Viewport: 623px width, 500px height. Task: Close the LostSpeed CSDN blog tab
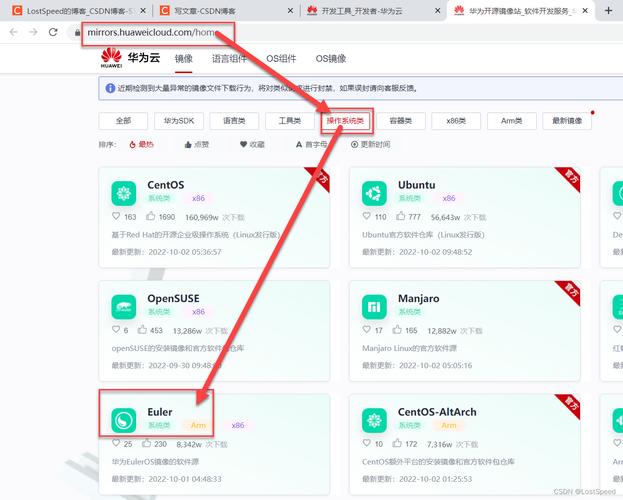tap(143, 11)
